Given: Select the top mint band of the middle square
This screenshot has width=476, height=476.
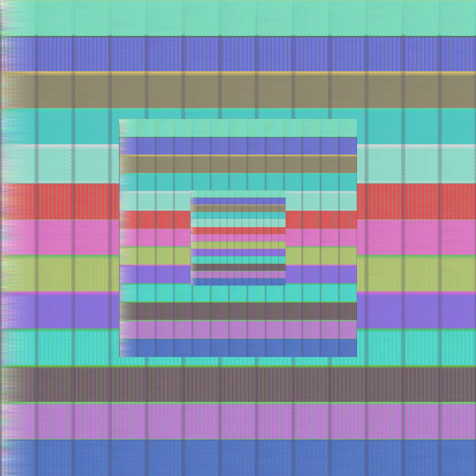Looking at the screenshot, I should pos(238,128).
